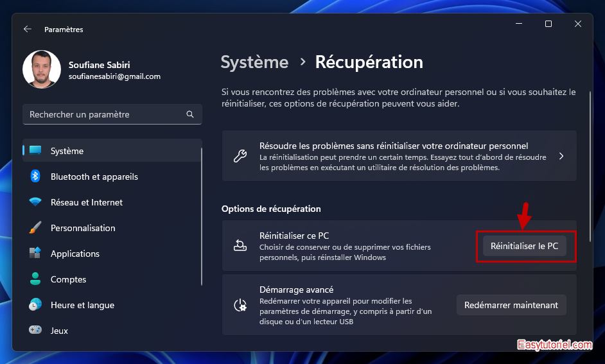605x364 pixels.
Task: Maximize the Paramètres window
Action: (548, 24)
